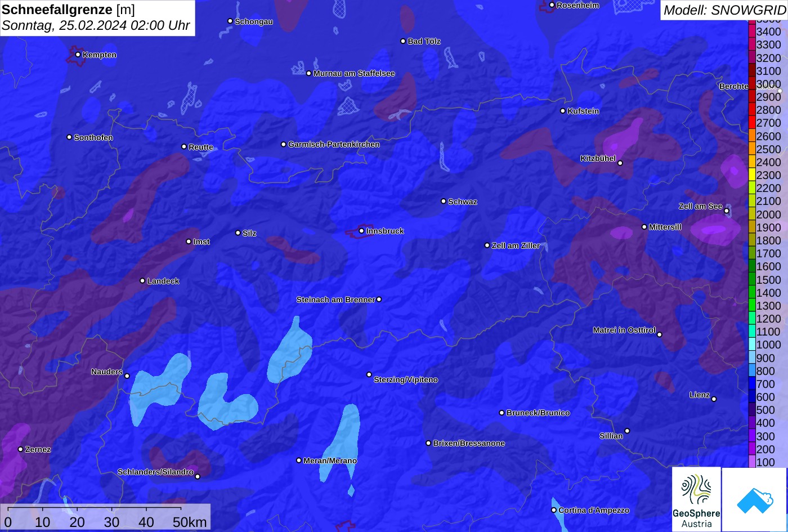Click the 2800 legend value
Screen dimensions: 788x532
[768, 110]
